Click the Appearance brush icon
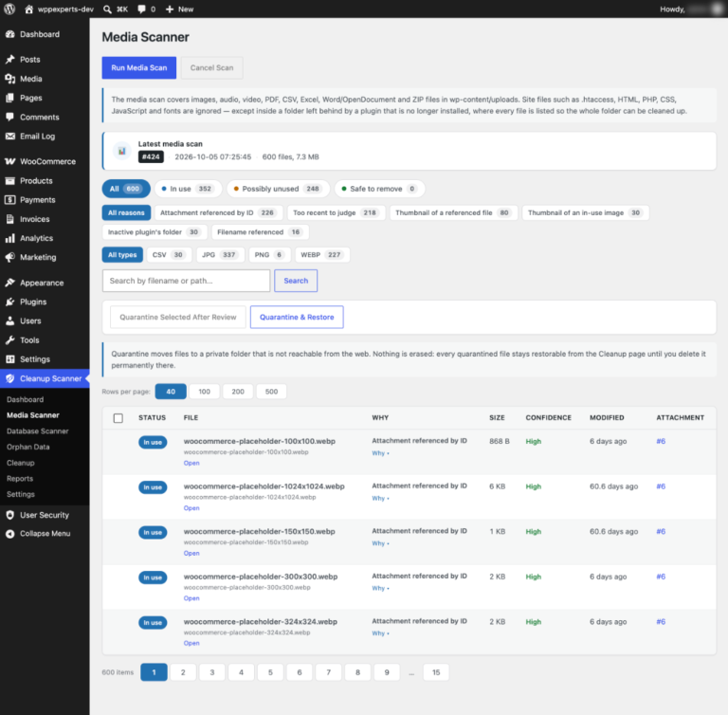Image resolution: width=728 pixels, height=715 pixels. [x=10, y=283]
